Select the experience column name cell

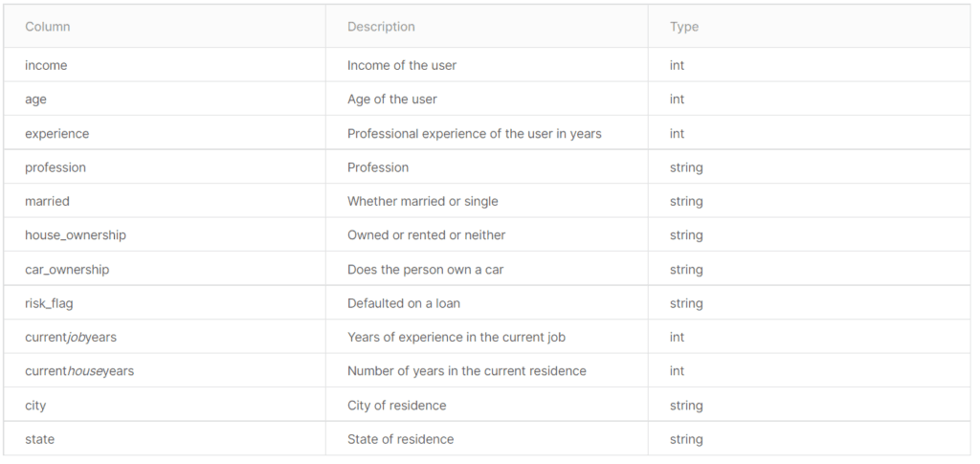(x=57, y=134)
